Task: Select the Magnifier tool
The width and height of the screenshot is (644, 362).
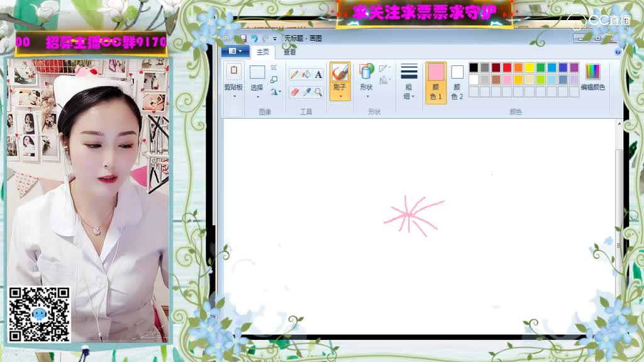Action: point(318,92)
